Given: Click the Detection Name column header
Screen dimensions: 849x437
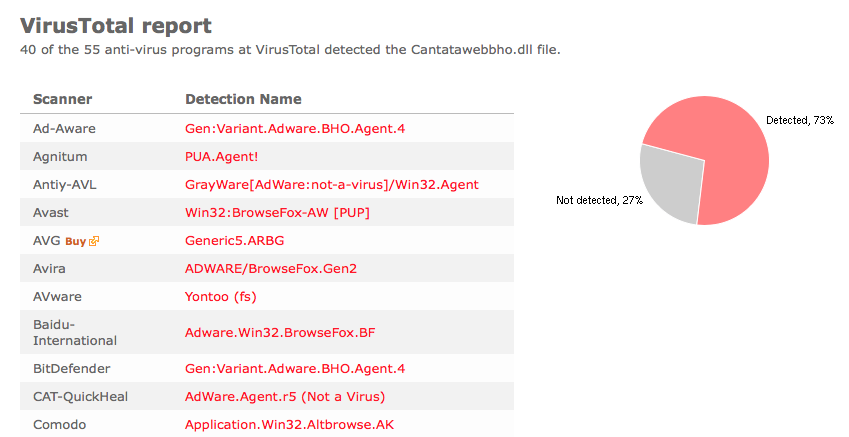Looking at the screenshot, I should click(243, 99).
